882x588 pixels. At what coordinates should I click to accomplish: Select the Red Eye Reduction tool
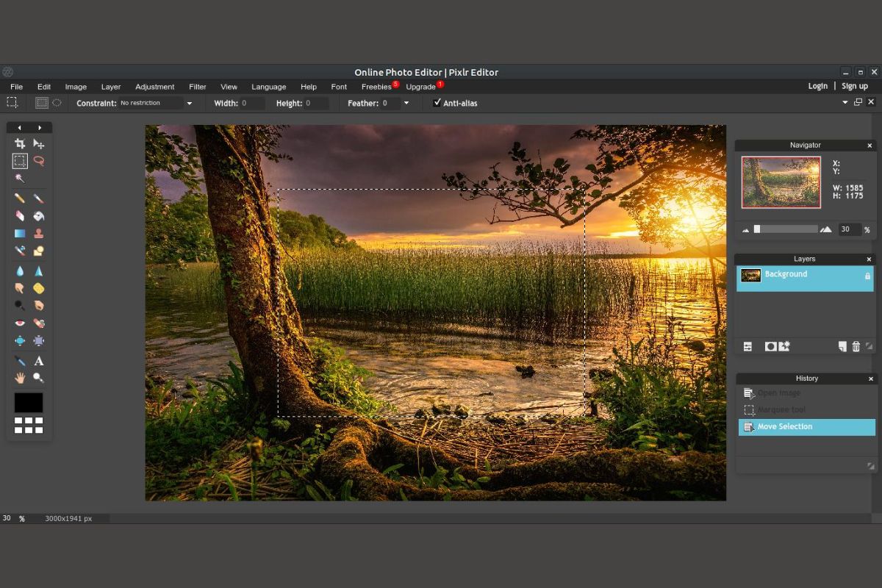coord(20,323)
